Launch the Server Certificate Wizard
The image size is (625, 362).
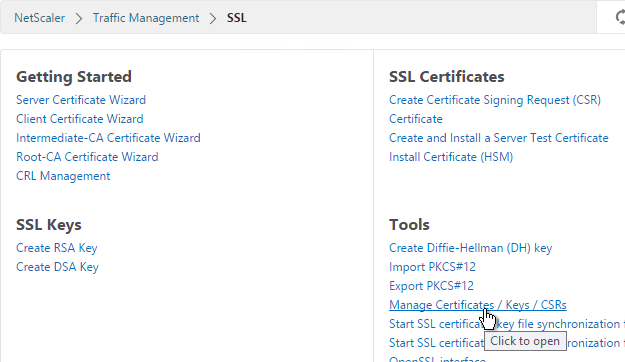(81, 100)
